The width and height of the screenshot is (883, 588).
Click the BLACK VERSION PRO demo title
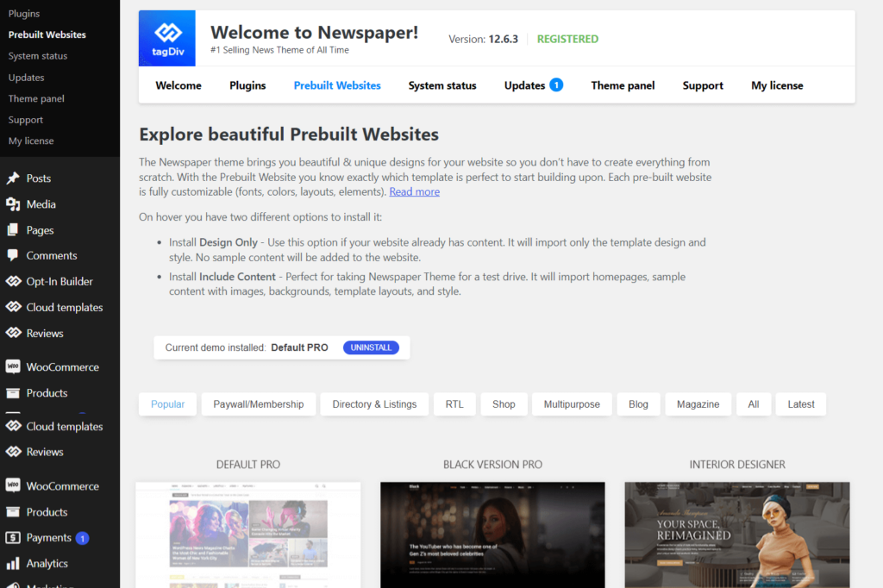click(x=492, y=465)
